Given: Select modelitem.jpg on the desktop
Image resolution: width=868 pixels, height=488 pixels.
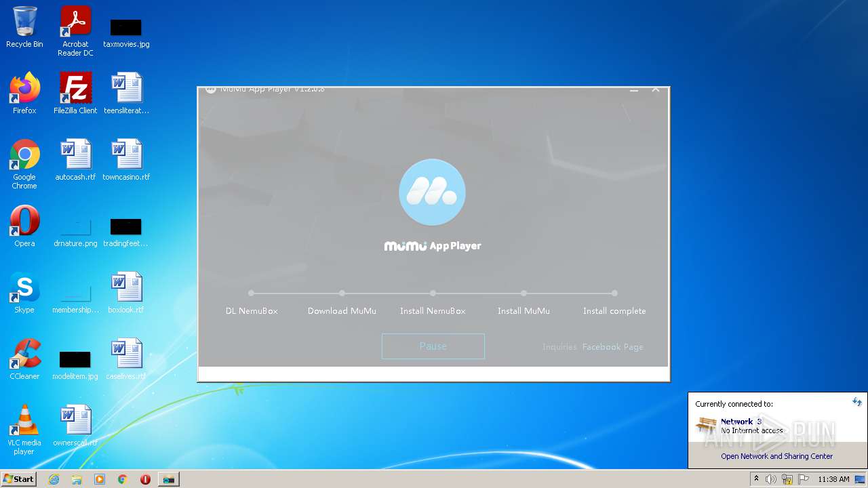Looking at the screenshot, I should click(x=75, y=365).
